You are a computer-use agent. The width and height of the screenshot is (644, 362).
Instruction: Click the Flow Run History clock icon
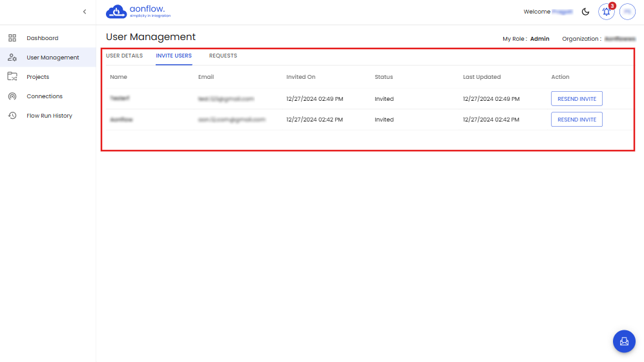click(x=12, y=116)
